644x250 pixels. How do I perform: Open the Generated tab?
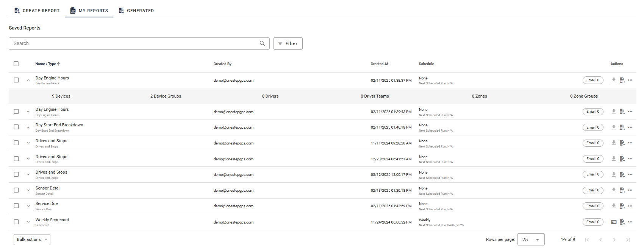[x=136, y=11]
